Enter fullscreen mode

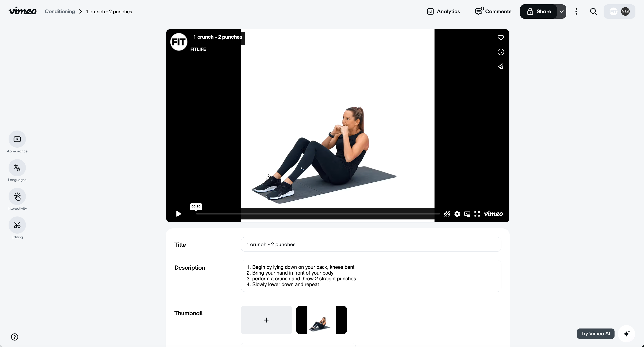[x=477, y=214]
